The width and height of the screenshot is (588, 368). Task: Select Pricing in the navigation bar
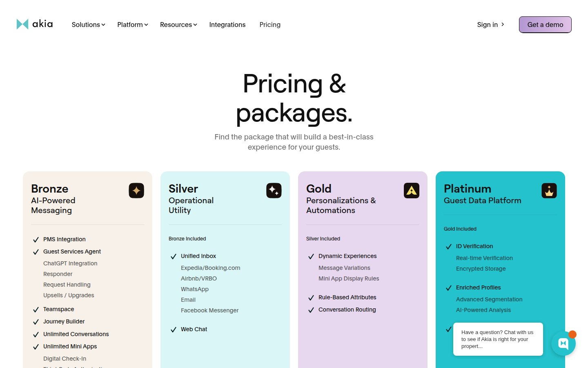270,25
